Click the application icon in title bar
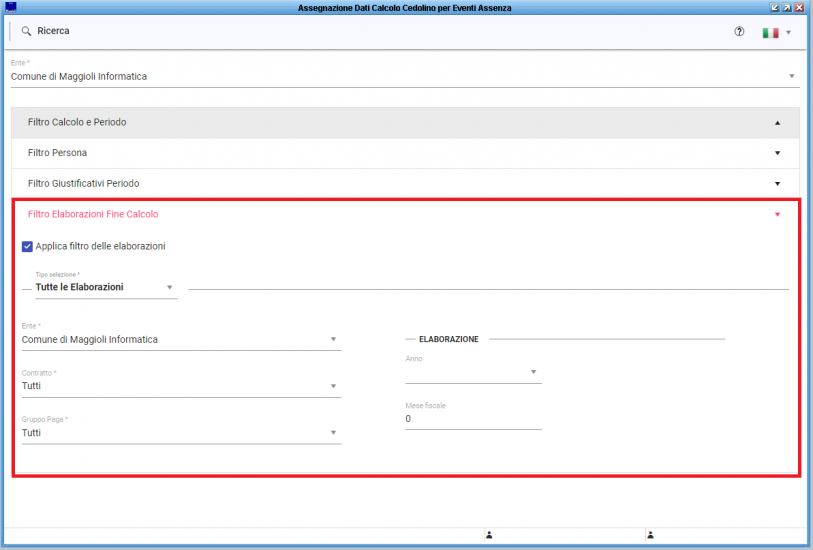 point(10,7)
